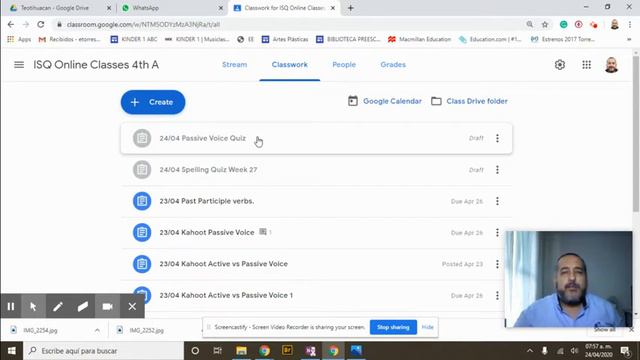The height and width of the screenshot is (360, 640).
Task: Open comments icon on Kahoot Passive Voice
Action: coord(263,232)
